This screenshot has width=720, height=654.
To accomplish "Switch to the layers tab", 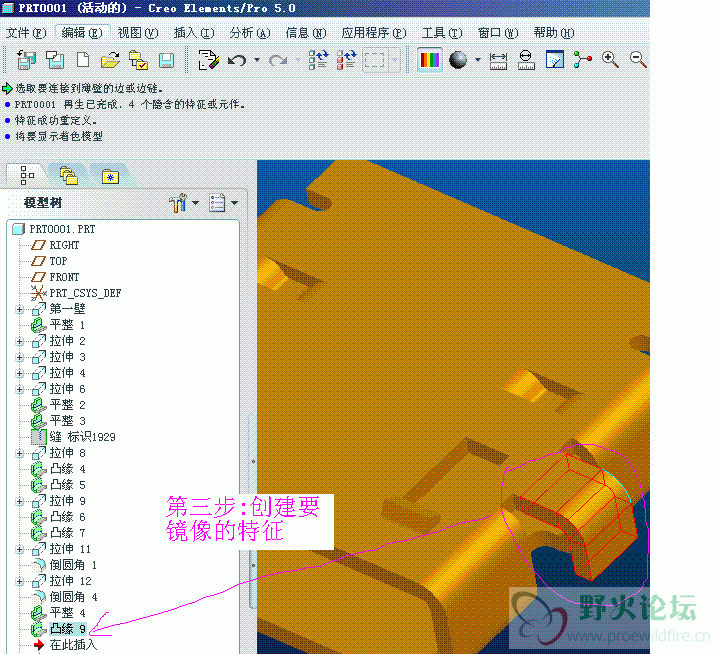I will point(68,175).
